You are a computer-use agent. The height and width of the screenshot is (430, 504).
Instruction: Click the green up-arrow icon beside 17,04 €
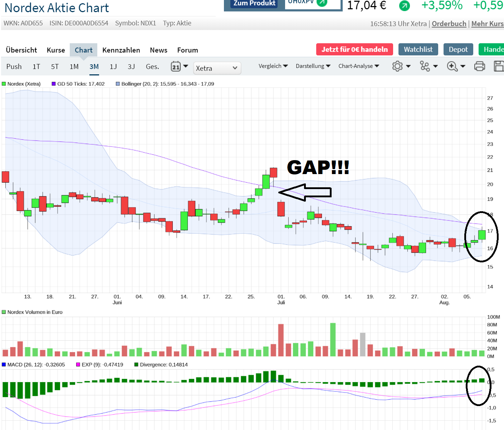click(x=404, y=5)
